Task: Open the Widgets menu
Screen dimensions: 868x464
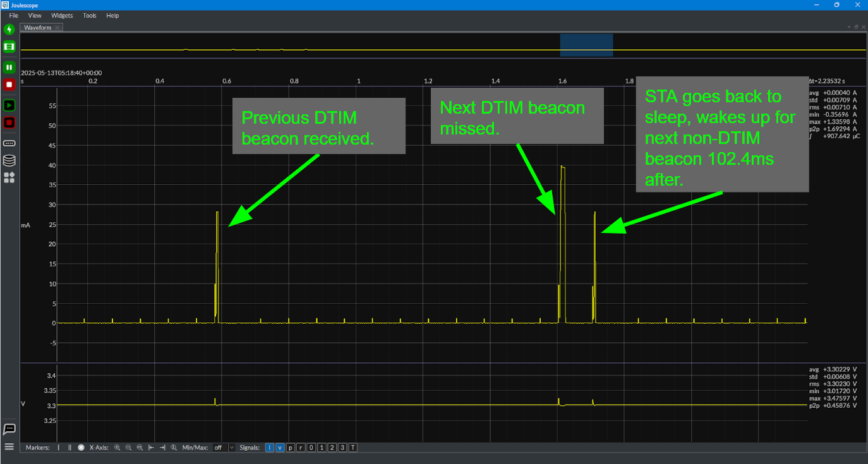Action: tap(62, 15)
